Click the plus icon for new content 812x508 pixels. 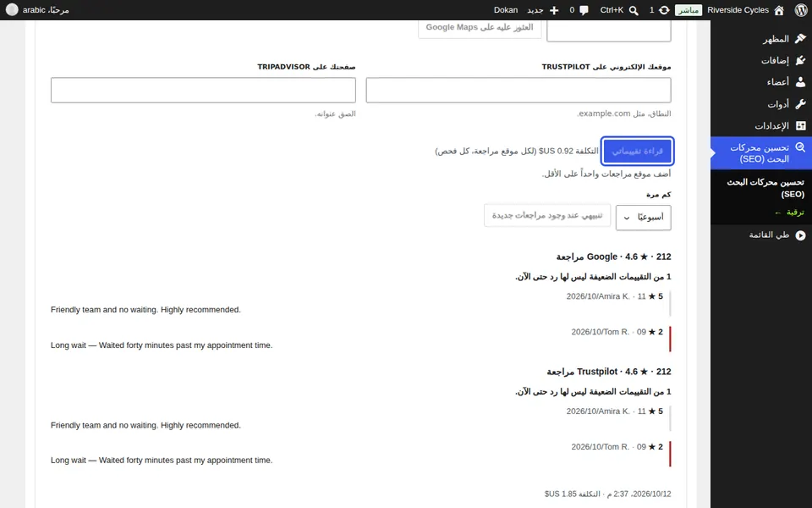pos(553,10)
